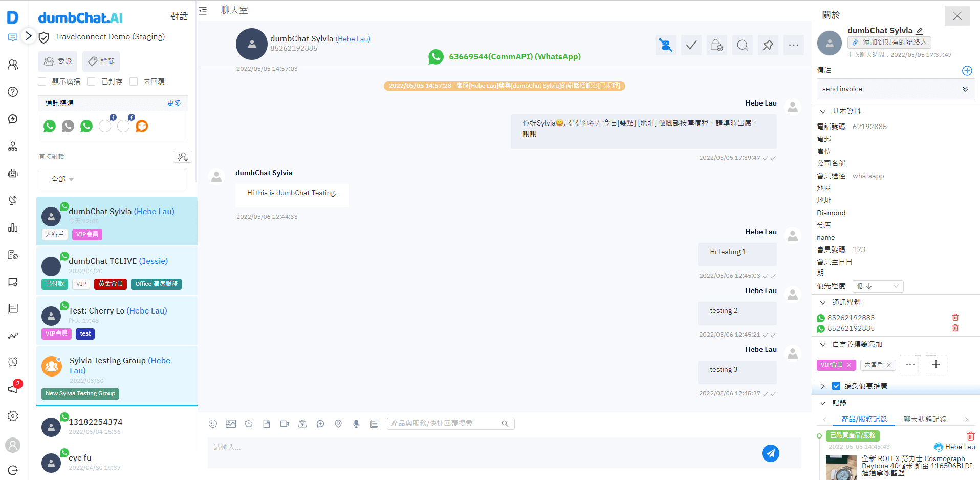Click the archive lock icon in chat header
Viewport: 980px width, 480px height.
pyautogui.click(x=717, y=45)
